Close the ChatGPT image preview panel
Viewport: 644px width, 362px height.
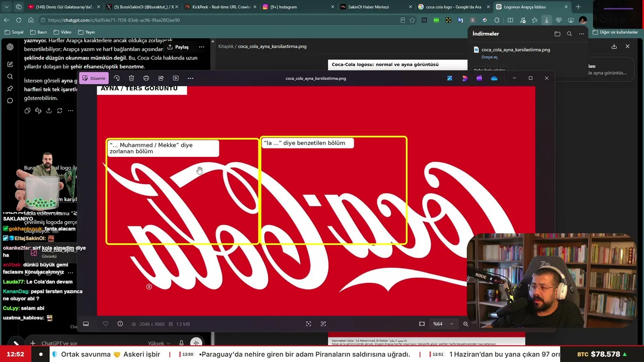pyautogui.click(x=627, y=46)
